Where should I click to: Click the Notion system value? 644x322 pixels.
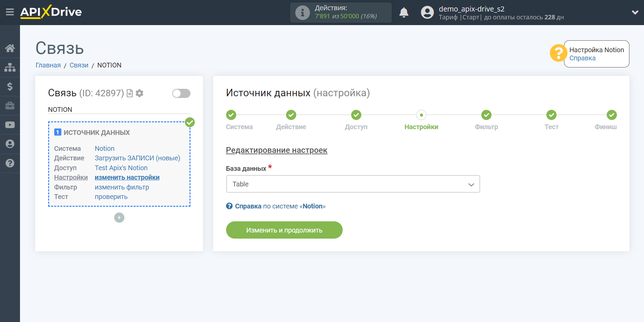tap(104, 148)
